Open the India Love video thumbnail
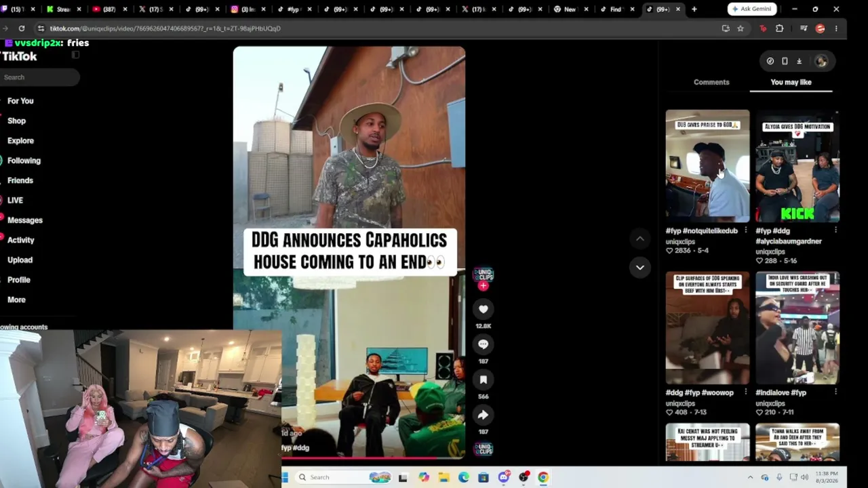The image size is (868, 488). (x=797, y=328)
